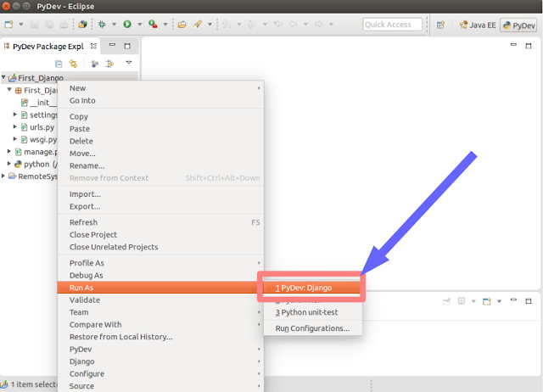Click the new PyDev module icon in toolbar
The height and width of the screenshot is (392, 543).
82,25
